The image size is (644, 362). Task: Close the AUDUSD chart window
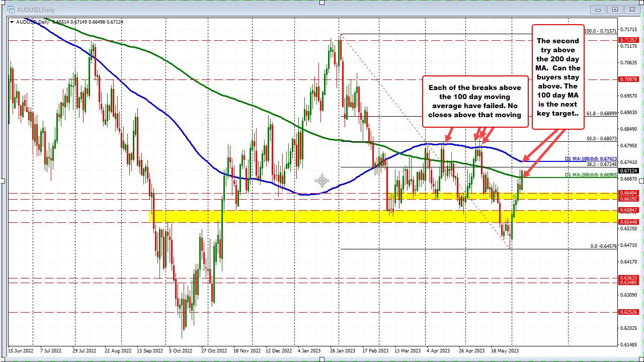(631, 9)
